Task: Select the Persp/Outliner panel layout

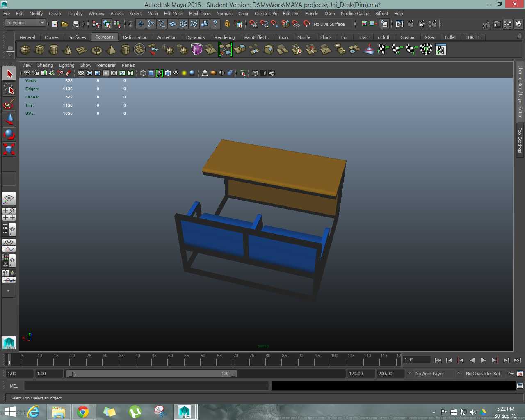Action: tap(9, 230)
